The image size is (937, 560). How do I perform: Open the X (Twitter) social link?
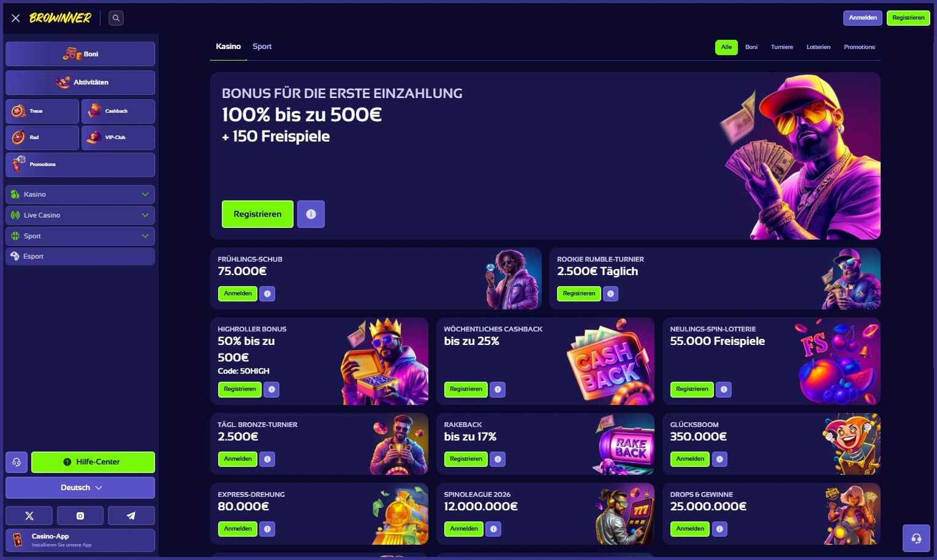point(29,516)
